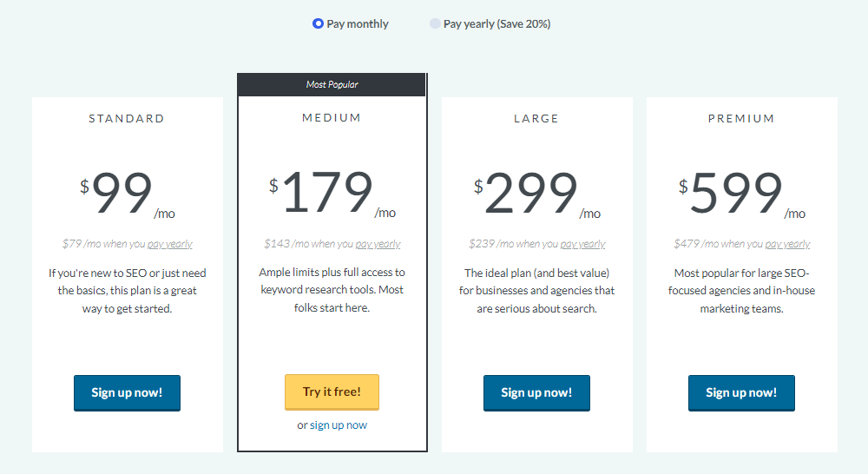Click Sign up now under Large plan
This screenshot has height=474, width=868.
pyautogui.click(x=536, y=393)
